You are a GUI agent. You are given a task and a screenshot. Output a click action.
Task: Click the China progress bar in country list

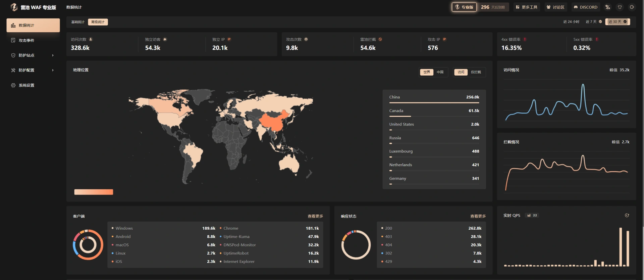(x=434, y=103)
